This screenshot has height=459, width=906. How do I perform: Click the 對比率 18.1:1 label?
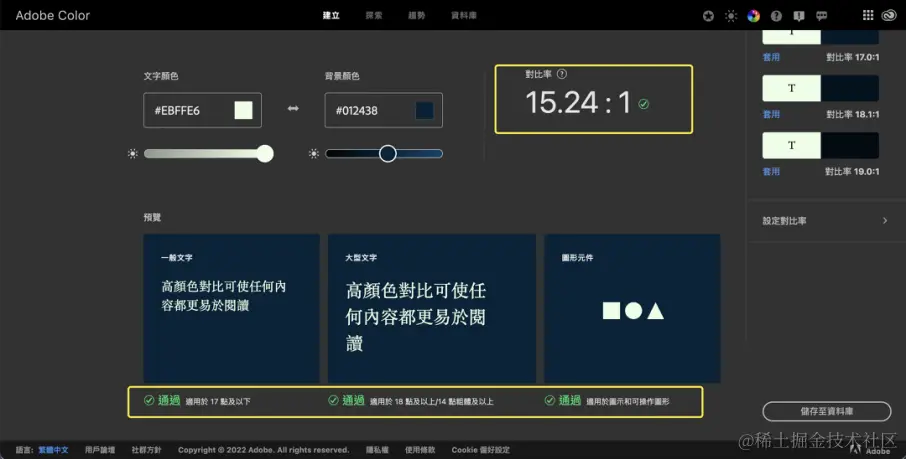coord(852,114)
